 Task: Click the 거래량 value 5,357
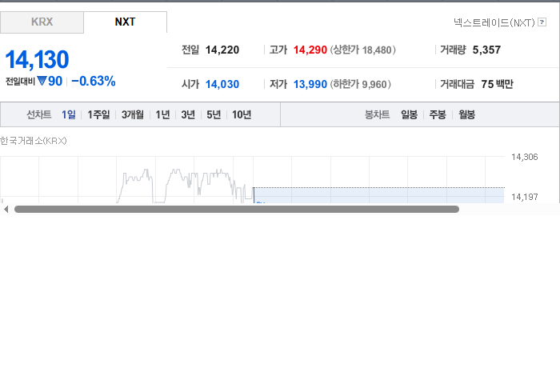[x=486, y=50]
